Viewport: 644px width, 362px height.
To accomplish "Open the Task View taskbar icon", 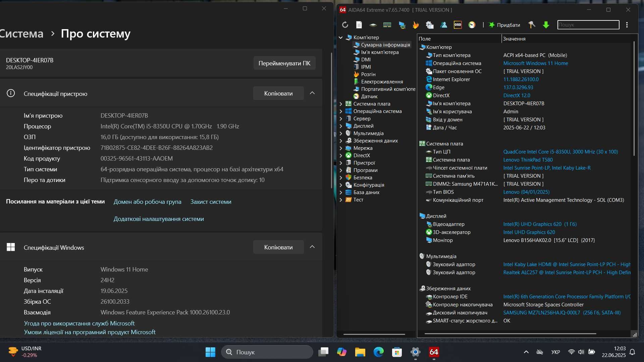I will (x=323, y=352).
